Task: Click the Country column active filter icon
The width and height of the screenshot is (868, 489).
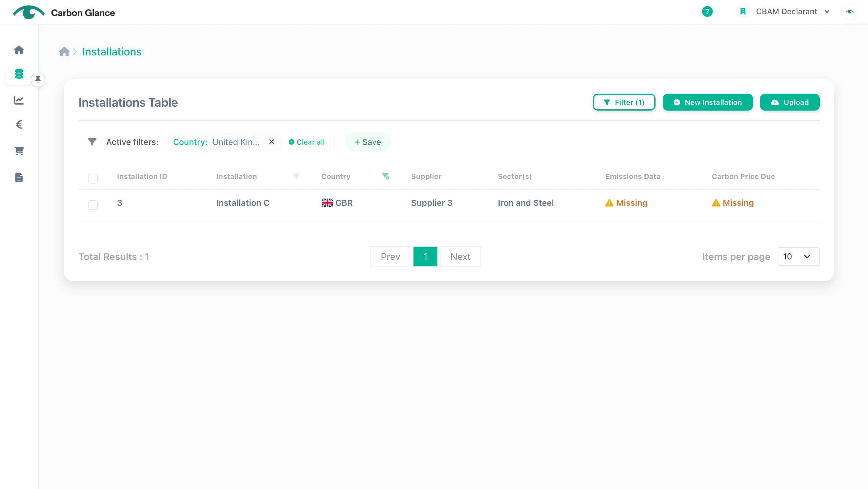Action: coord(385,177)
